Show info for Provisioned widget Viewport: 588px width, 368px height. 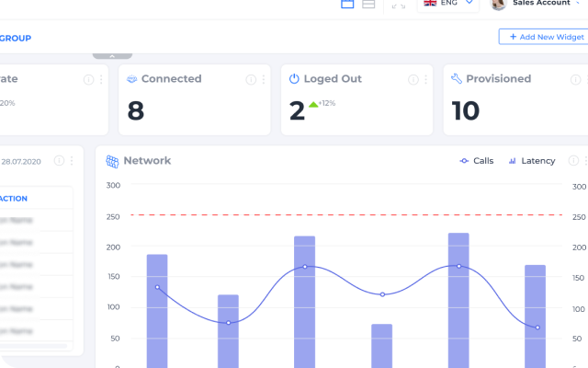575,80
